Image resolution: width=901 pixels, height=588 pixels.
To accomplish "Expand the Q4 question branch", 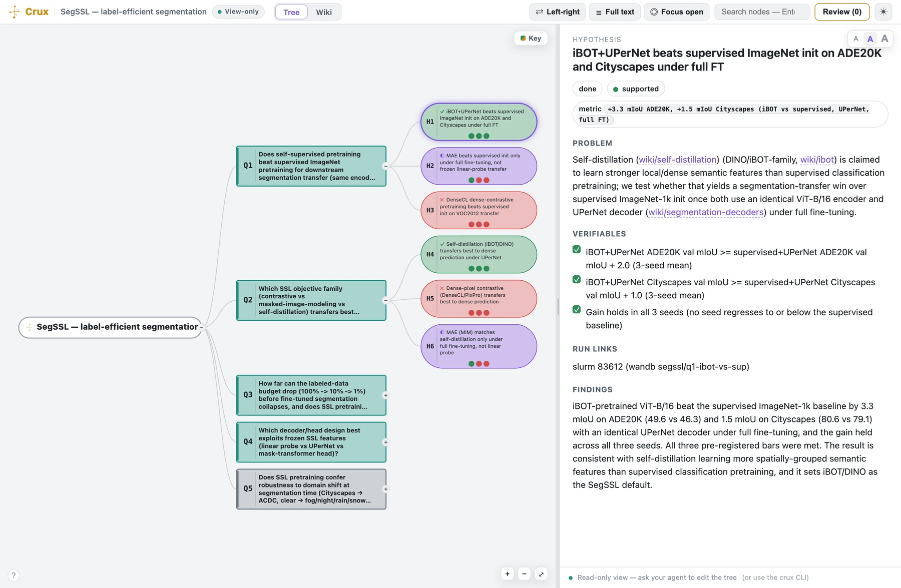I will [385, 442].
